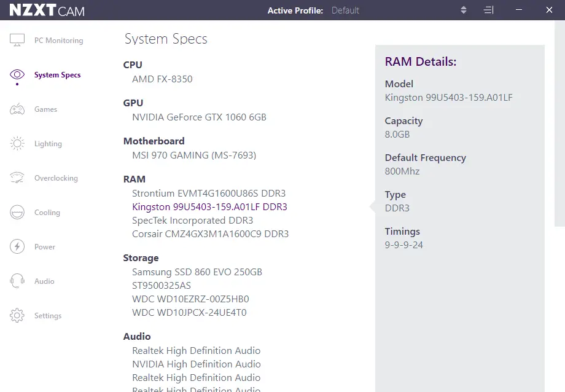Select SpecTek Incorporated DDR3 RAM
This screenshot has height=392, width=565.
tap(192, 221)
